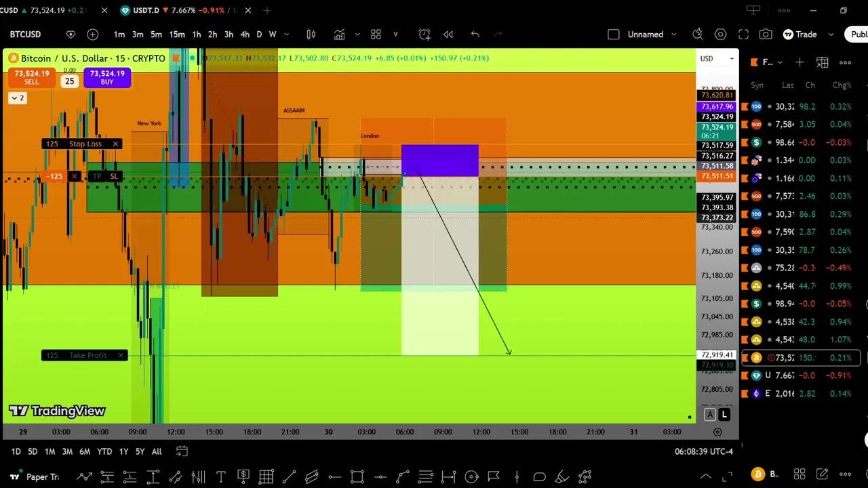
Task: Create an alert with clock icon
Action: click(425, 35)
